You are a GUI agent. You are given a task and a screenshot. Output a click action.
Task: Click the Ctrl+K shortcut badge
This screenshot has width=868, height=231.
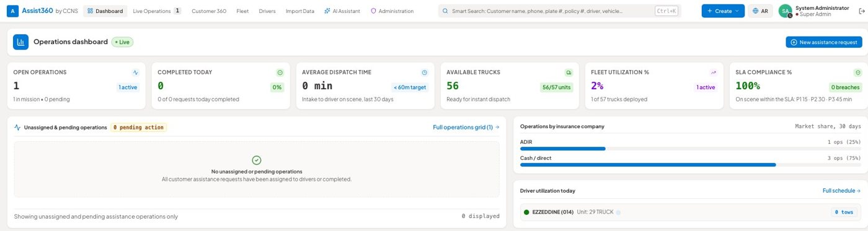666,11
